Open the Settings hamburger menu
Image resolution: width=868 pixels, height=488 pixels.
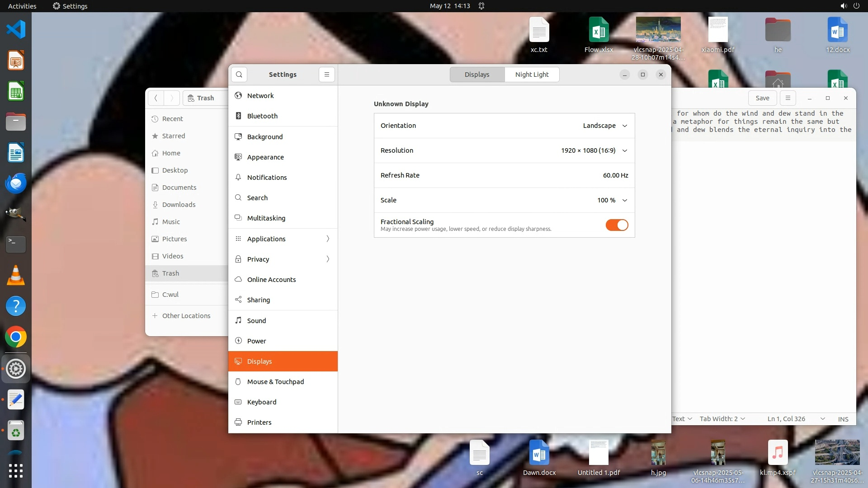pos(326,75)
